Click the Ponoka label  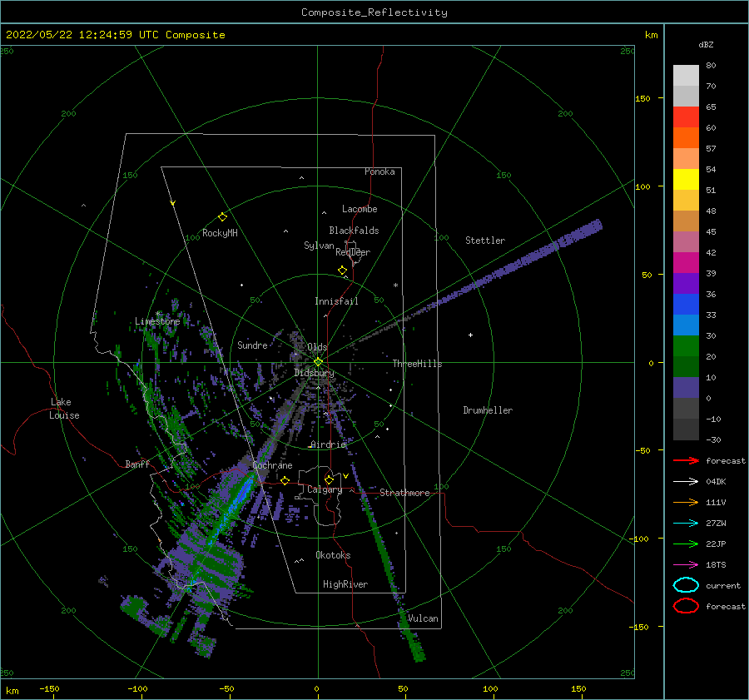click(x=379, y=171)
